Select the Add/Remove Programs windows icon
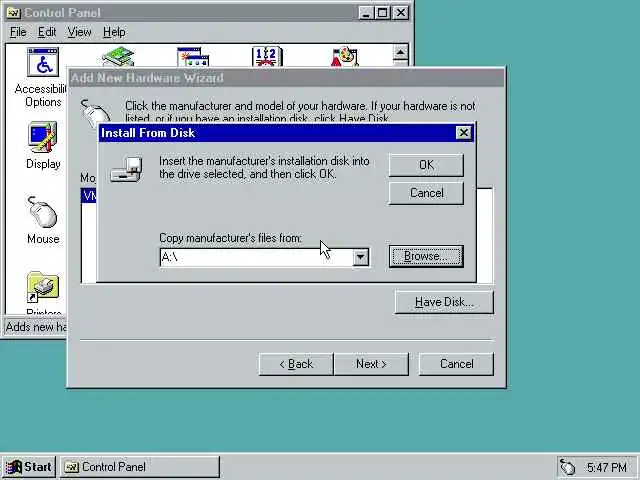 click(x=193, y=57)
